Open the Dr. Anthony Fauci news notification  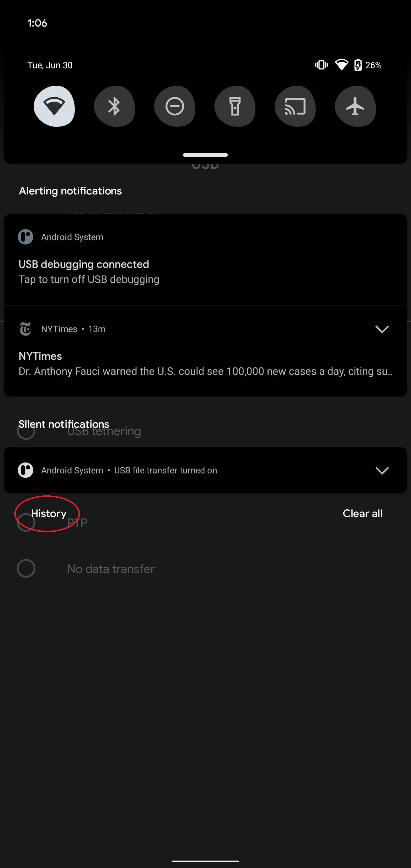pyautogui.click(x=205, y=351)
